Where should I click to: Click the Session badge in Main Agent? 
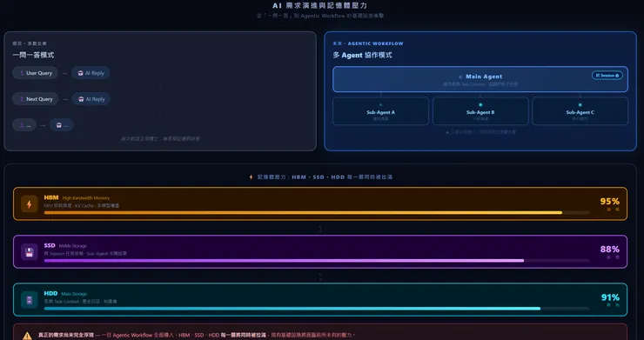tap(607, 76)
